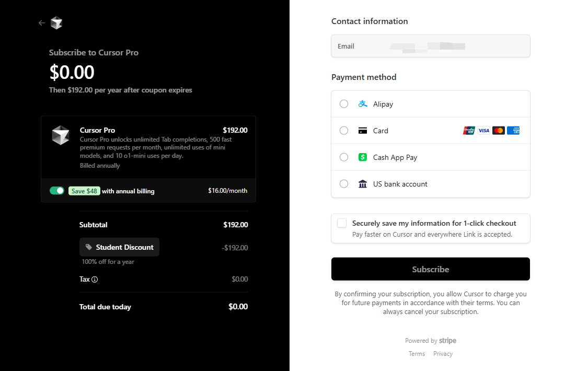Click the Alipay label text
Screen dimensions: 588x371
[383, 104]
